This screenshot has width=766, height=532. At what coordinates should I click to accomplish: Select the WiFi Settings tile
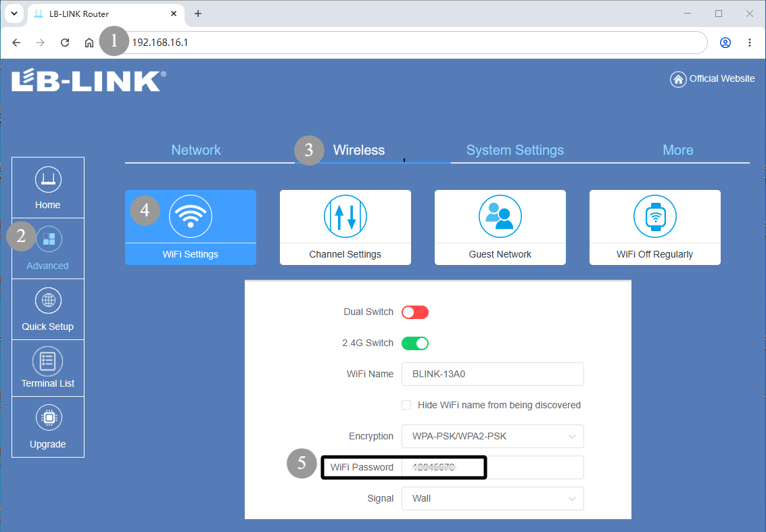coord(191,227)
